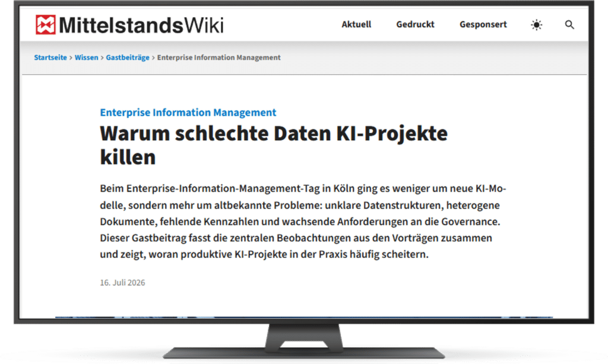The height and width of the screenshot is (364, 608).
Task: Click the intro paragraph starting "Beim Enterprise-Information-Management-Tag"
Action: coord(303,221)
